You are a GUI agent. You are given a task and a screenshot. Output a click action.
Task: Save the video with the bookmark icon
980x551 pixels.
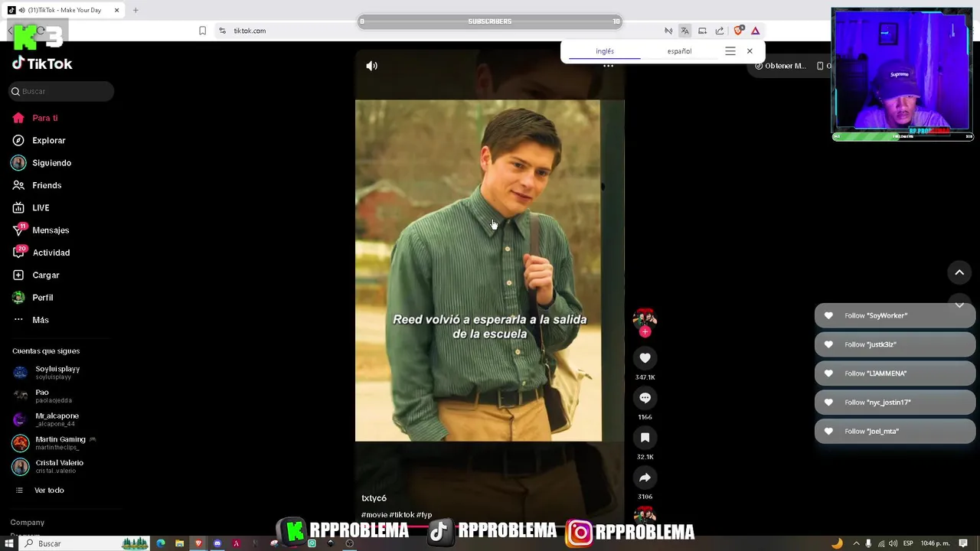[x=645, y=438]
